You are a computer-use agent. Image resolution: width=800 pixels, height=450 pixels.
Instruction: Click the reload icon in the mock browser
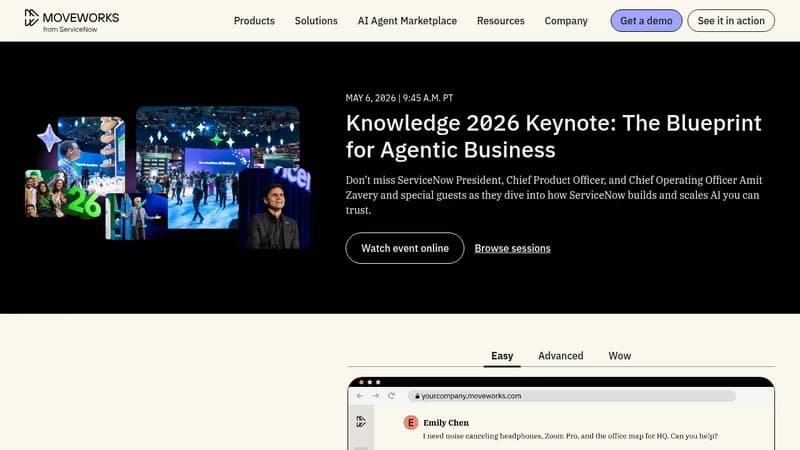[x=391, y=396]
